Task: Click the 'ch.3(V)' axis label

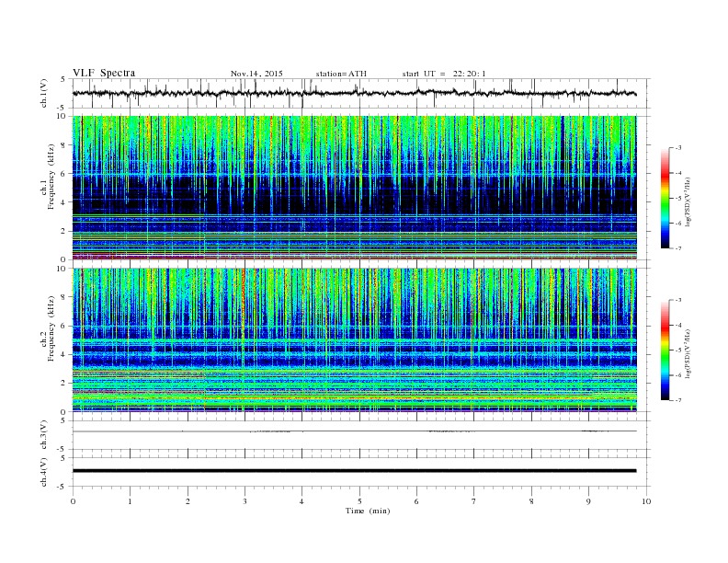Action: point(44,435)
